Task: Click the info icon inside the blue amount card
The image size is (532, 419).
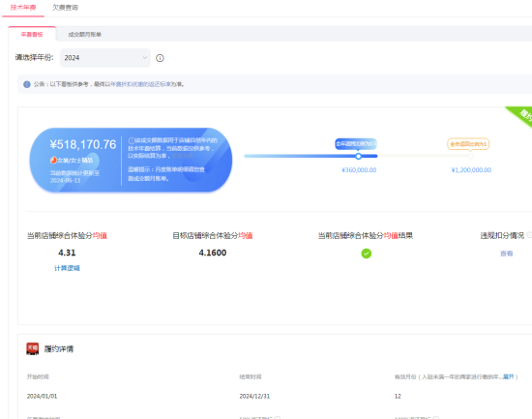Action: pyautogui.click(x=132, y=140)
